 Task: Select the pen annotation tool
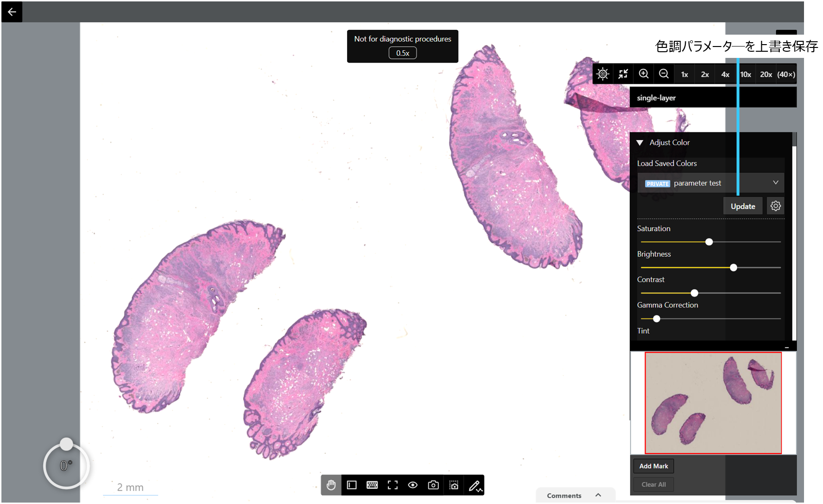click(474, 485)
